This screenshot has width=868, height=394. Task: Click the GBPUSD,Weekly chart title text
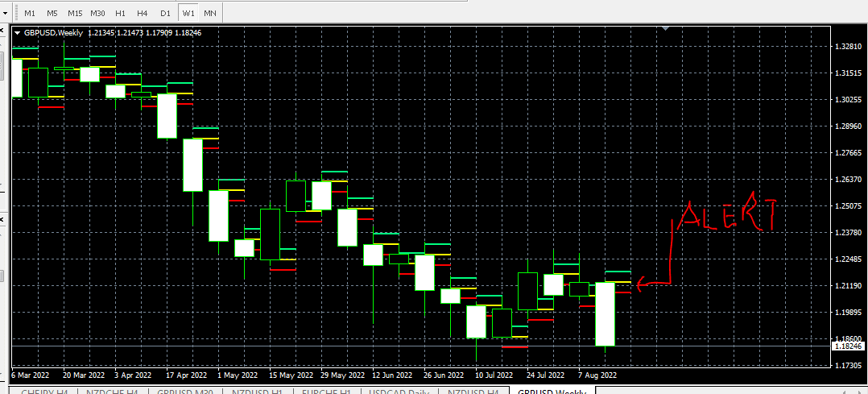[x=54, y=33]
